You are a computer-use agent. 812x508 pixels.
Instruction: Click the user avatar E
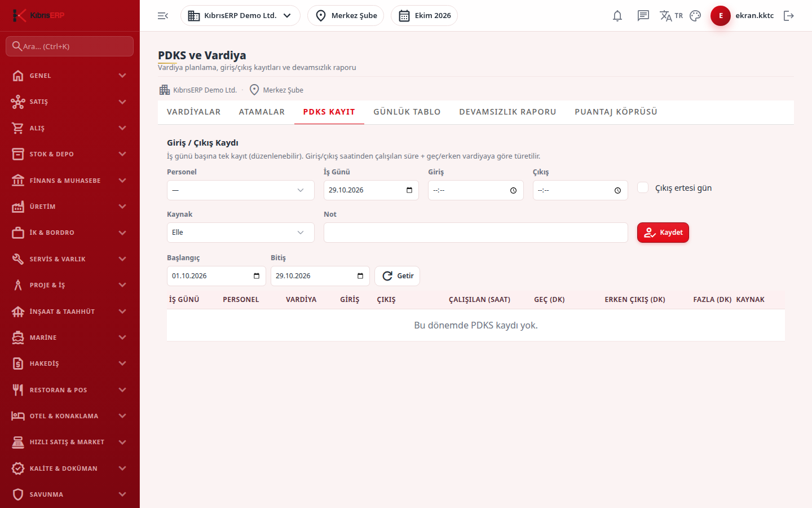coord(721,16)
